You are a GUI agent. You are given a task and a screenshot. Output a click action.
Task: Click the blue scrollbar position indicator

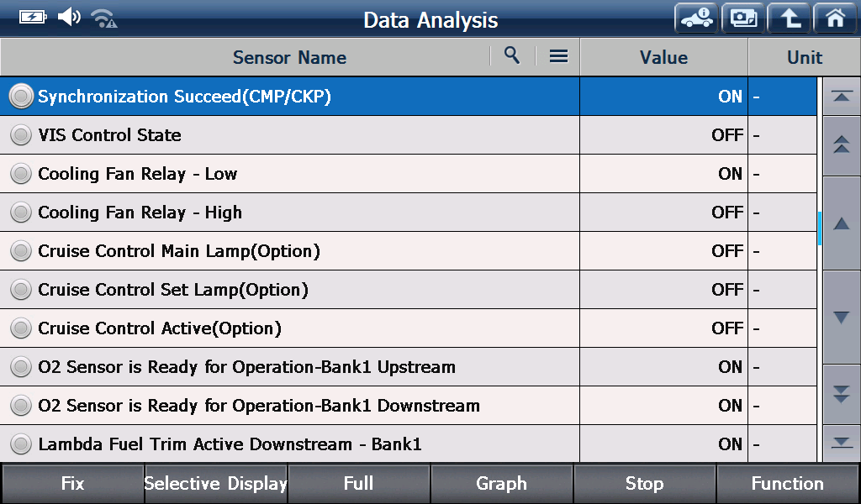[x=819, y=228]
